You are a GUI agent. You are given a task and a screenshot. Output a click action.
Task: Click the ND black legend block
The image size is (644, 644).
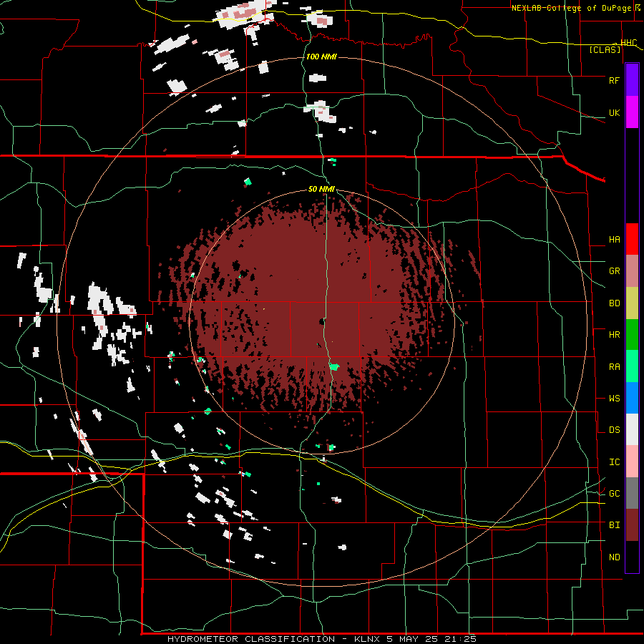point(632,557)
